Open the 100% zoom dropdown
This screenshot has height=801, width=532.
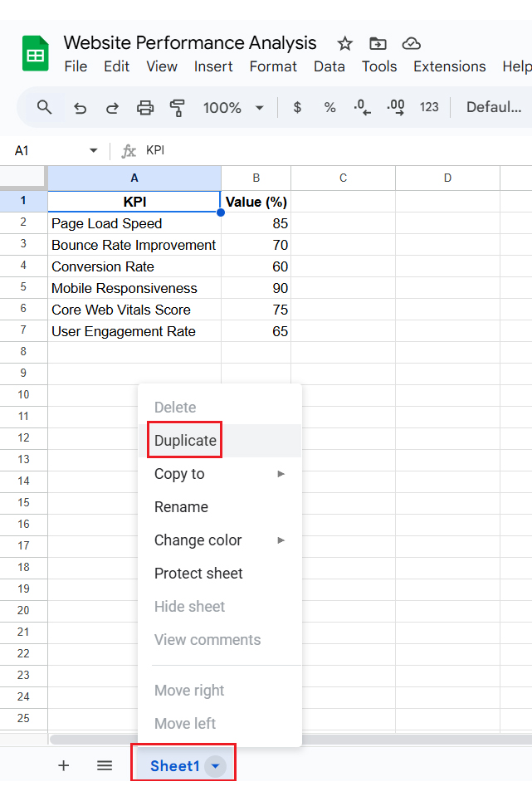click(x=233, y=108)
